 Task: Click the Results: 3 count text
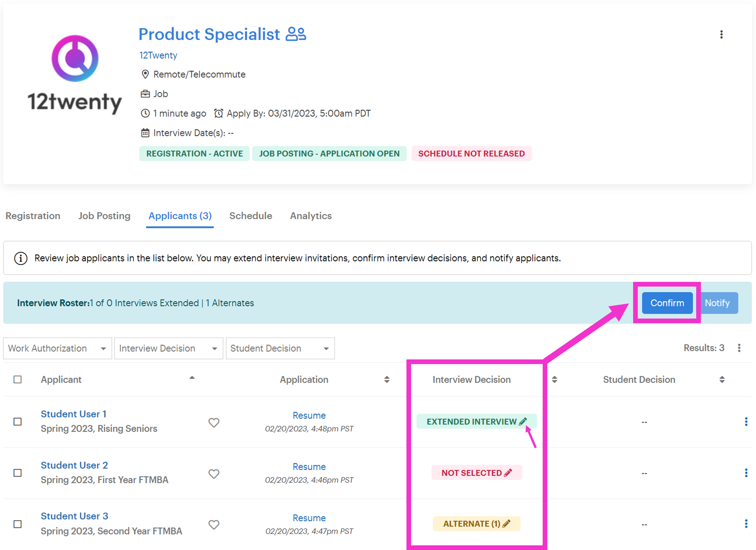pos(704,348)
